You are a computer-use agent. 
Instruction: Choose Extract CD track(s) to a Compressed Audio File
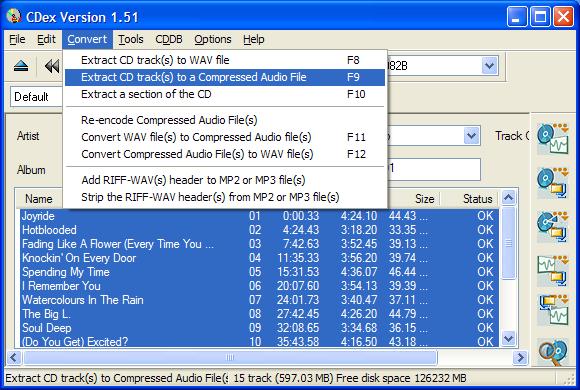pos(225,77)
